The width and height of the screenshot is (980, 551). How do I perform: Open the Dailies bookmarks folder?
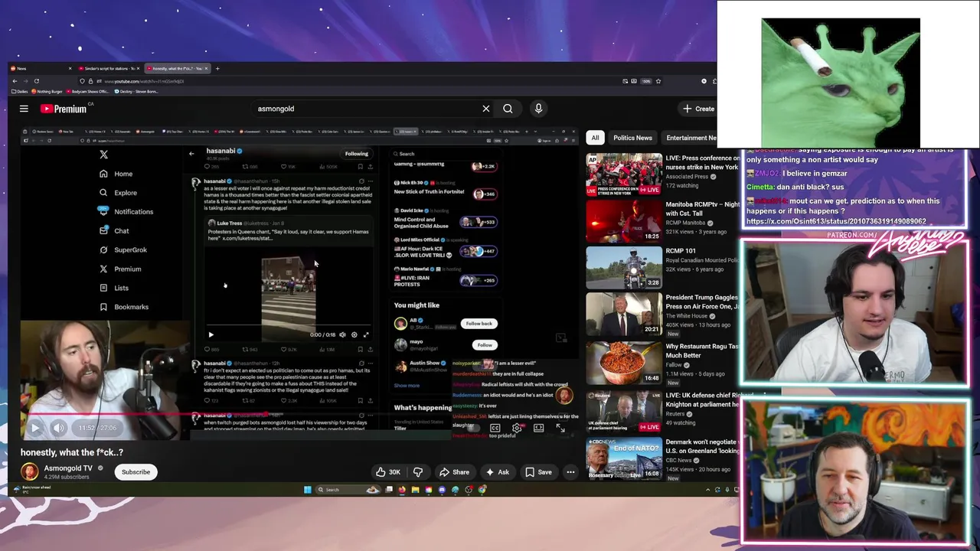19,91
